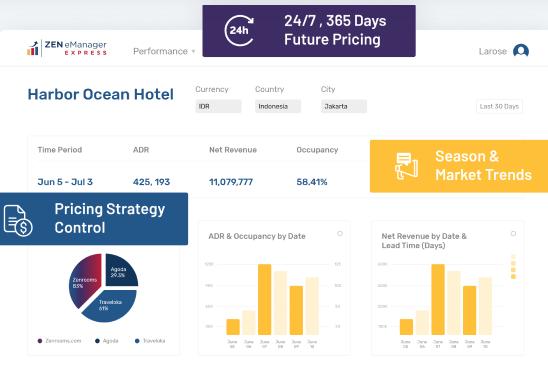Click the Zenrooms.com legend dot
This screenshot has width=548, height=365.
[40, 341]
